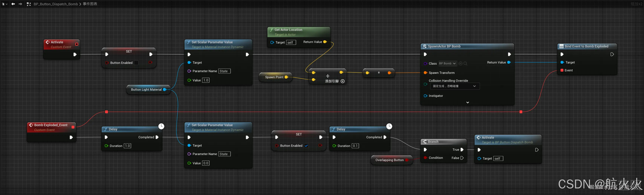Open the graph bookmarks dropdown
This screenshot has height=195, width=644.
[5, 4]
